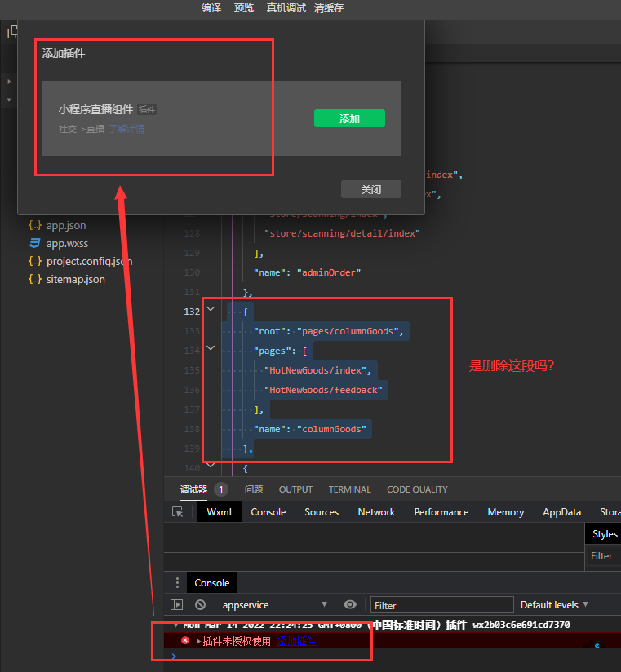The height and width of the screenshot is (672, 621).
Task: Open 真机调试 from the top toolbar
Action: pyautogui.click(x=286, y=7)
